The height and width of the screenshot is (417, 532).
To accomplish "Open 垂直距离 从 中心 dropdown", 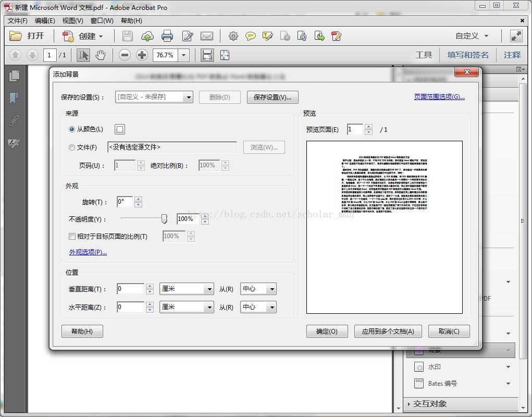I will click(x=258, y=289).
